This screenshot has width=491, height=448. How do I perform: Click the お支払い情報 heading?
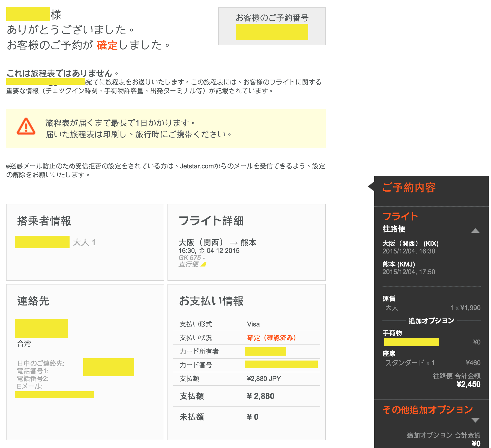point(211,301)
